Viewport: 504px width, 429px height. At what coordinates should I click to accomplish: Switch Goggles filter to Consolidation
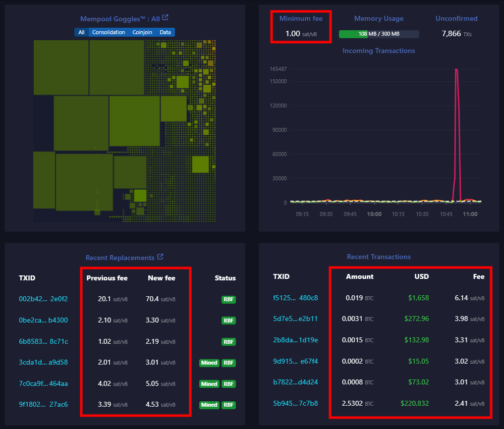pyautogui.click(x=109, y=32)
